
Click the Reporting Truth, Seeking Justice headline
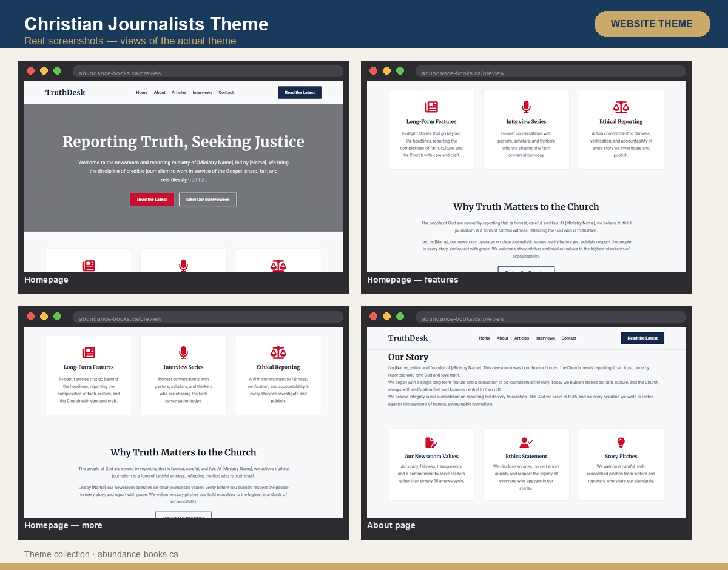183,142
